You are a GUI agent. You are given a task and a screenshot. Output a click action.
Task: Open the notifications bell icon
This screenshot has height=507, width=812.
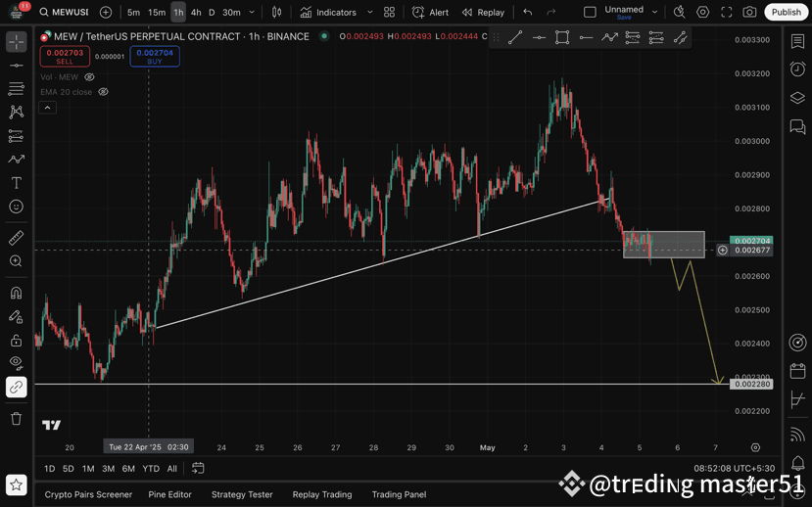(797, 462)
